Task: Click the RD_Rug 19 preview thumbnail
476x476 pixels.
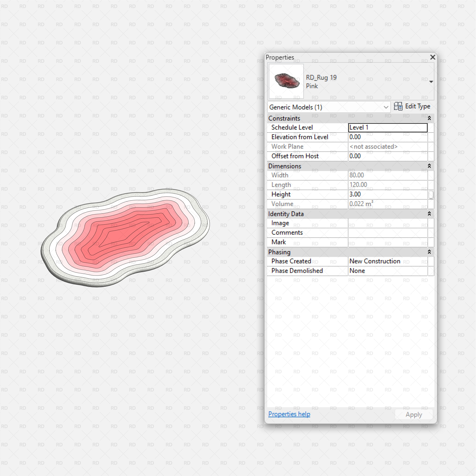Action: pos(286,81)
